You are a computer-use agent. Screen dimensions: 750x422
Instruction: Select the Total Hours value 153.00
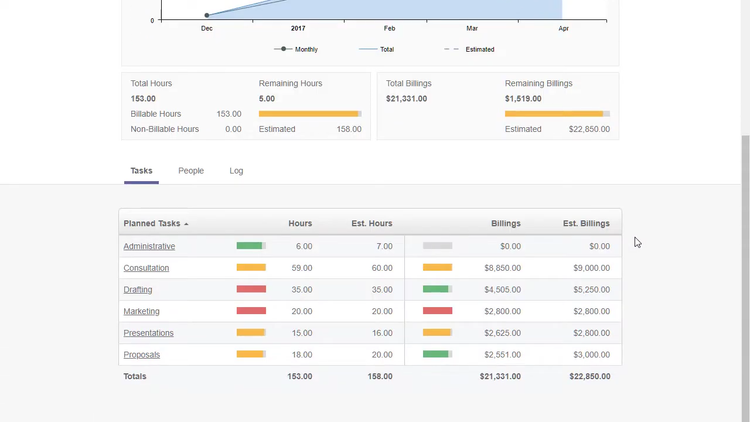point(143,99)
